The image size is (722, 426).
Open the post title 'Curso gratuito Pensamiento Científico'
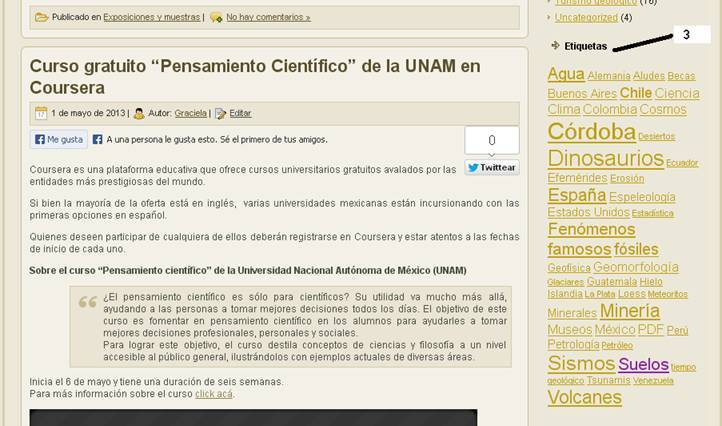pos(255,77)
